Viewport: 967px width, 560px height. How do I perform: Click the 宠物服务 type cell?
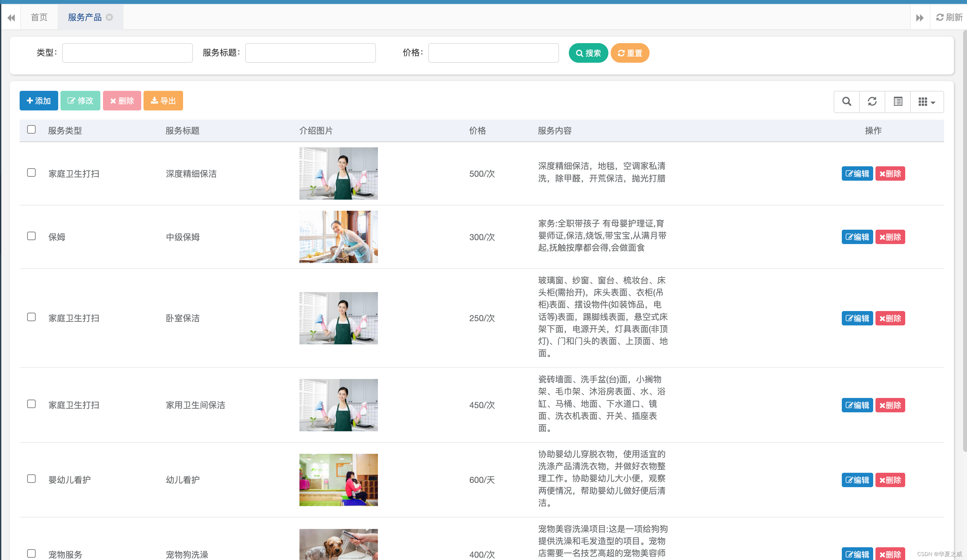coord(65,554)
